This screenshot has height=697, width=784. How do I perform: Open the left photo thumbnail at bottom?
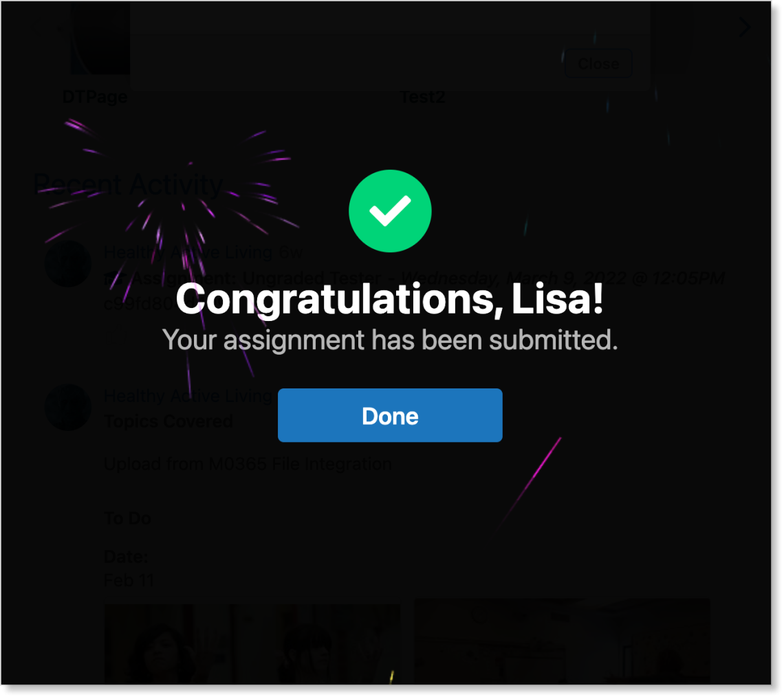point(252,643)
